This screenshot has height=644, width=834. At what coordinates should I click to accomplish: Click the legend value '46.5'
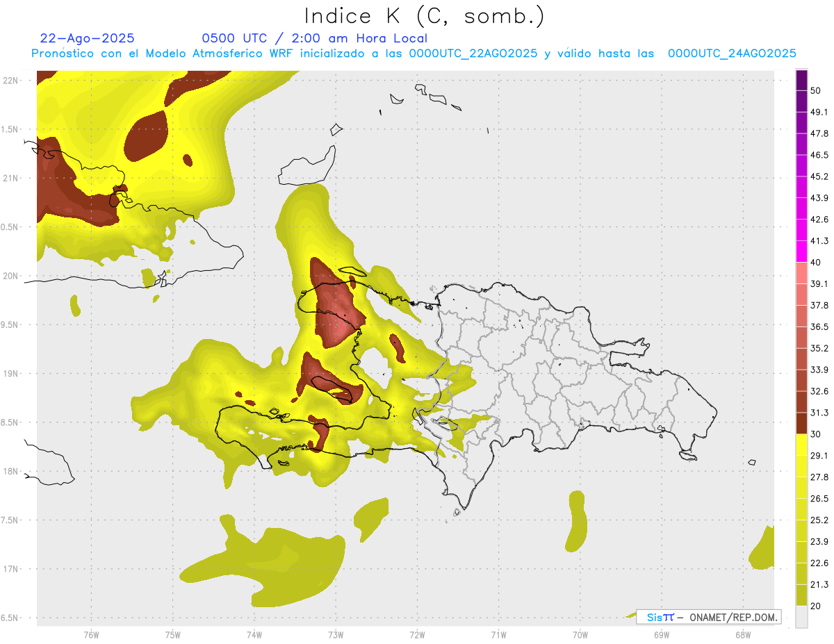(x=819, y=155)
